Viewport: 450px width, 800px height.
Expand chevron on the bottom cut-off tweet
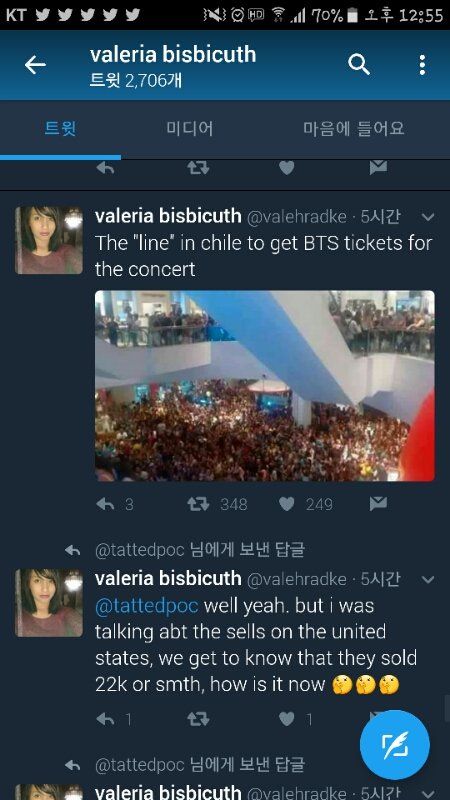[x=428, y=794]
